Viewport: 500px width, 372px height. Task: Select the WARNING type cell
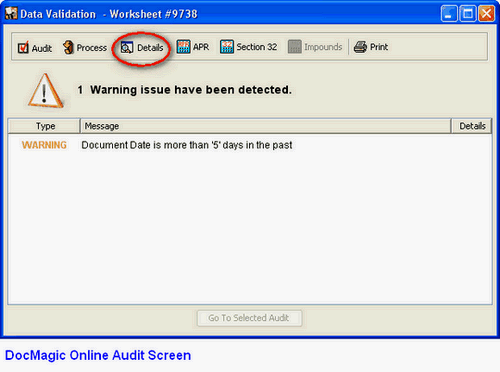(x=44, y=145)
